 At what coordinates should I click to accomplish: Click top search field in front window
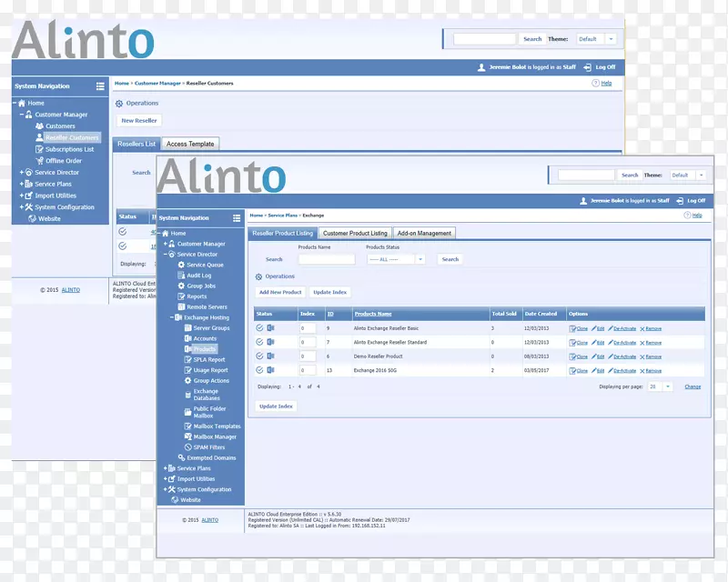tap(586, 176)
